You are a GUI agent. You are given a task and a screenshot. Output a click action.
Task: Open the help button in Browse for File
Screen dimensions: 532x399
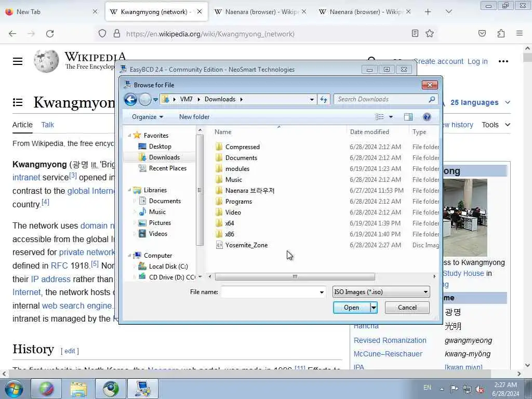427,117
